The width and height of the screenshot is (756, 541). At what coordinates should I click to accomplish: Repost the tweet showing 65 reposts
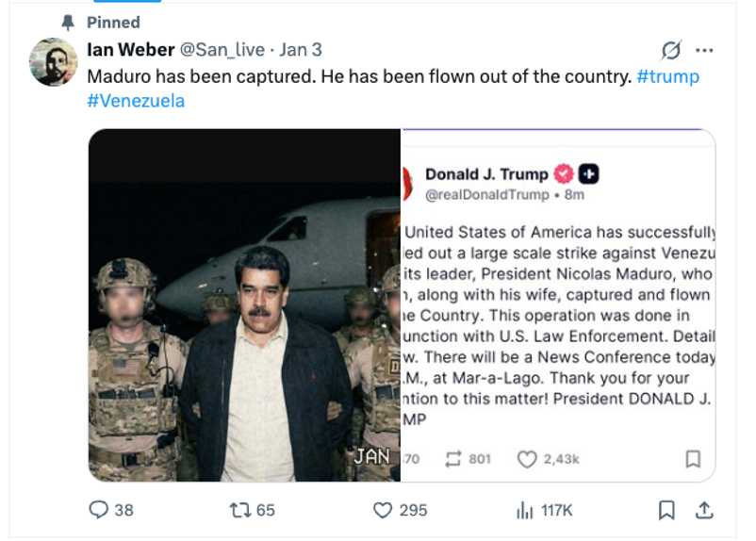[x=240, y=510]
